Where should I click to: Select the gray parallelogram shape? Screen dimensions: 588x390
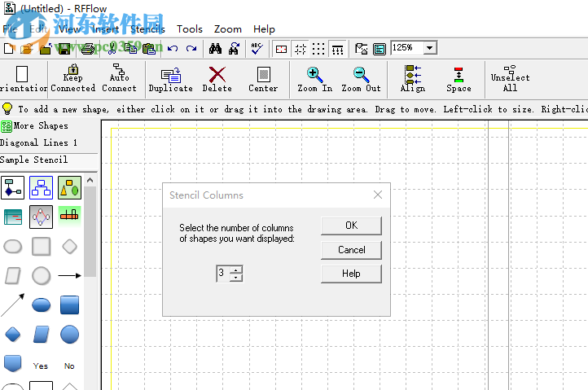(13, 276)
